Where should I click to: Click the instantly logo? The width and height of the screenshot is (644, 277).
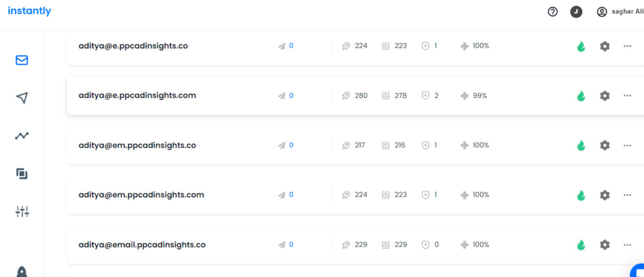point(29,11)
